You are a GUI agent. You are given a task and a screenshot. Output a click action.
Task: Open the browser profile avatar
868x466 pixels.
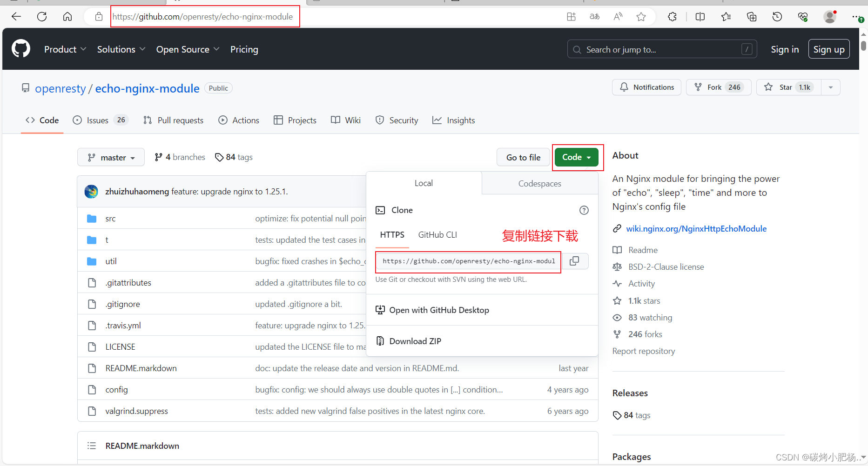coord(830,17)
